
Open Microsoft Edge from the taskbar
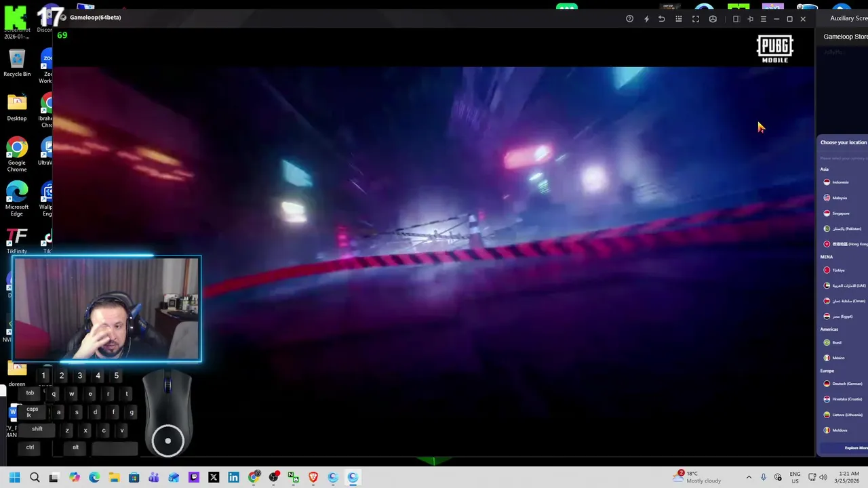click(x=94, y=477)
